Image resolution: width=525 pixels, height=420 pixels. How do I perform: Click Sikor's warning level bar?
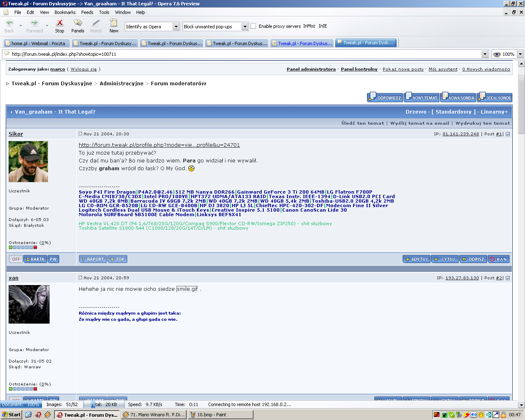click(x=23, y=247)
